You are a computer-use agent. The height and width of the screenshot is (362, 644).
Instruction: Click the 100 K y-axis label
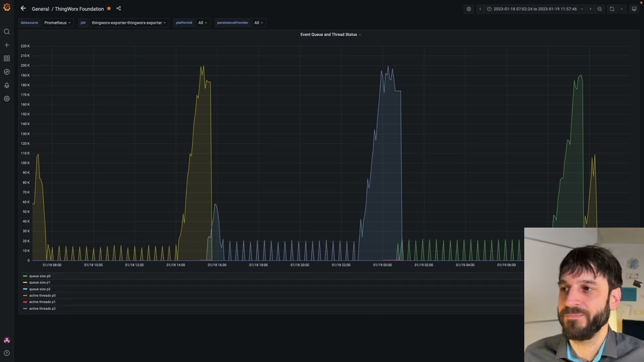[x=25, y=163]
